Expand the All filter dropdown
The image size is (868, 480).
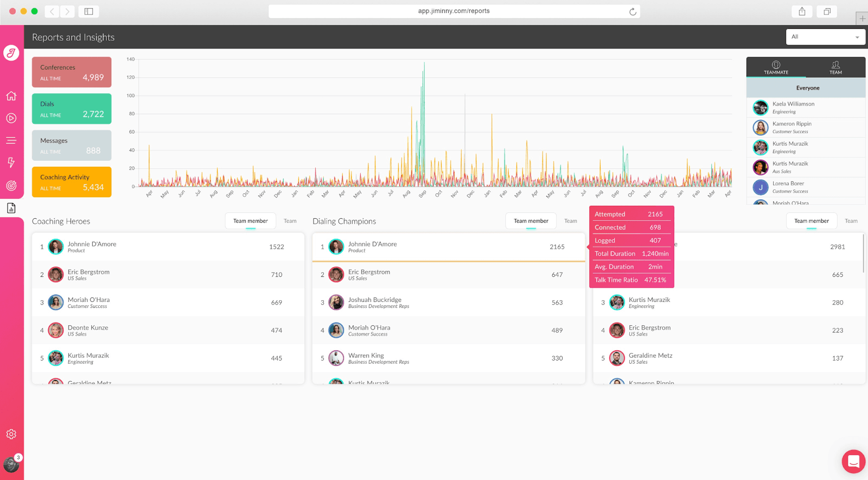[x=825, y=37]
